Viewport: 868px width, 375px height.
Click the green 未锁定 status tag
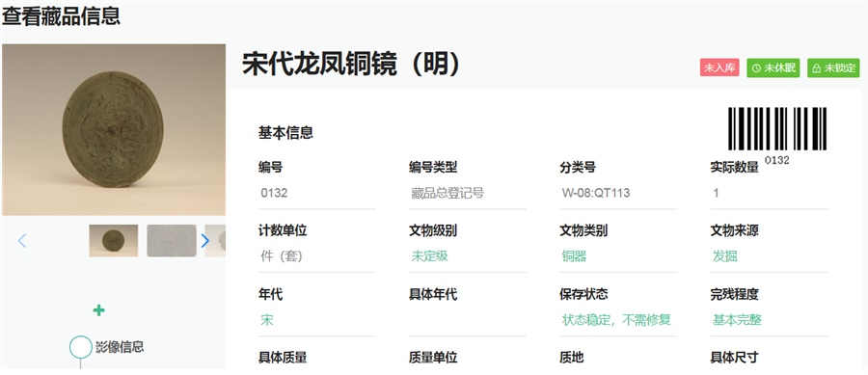[833, 68]
